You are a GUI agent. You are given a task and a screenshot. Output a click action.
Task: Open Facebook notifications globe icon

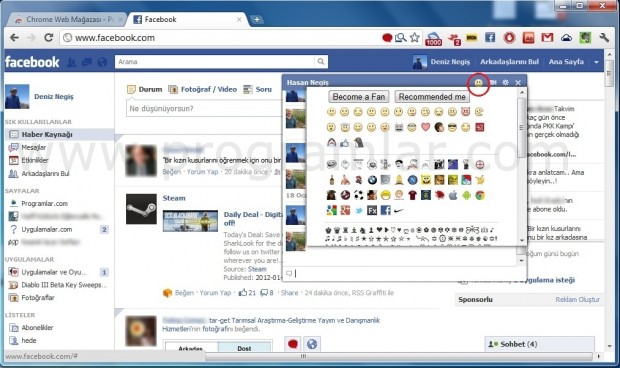coord(102,62)
